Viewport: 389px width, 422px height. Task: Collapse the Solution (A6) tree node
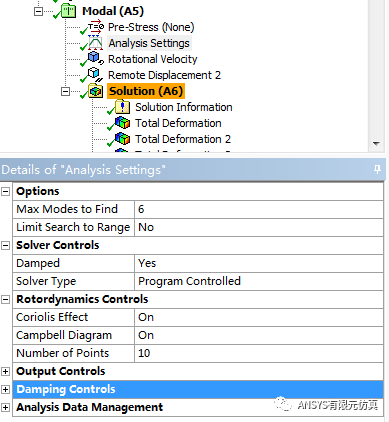coord(66,91)
